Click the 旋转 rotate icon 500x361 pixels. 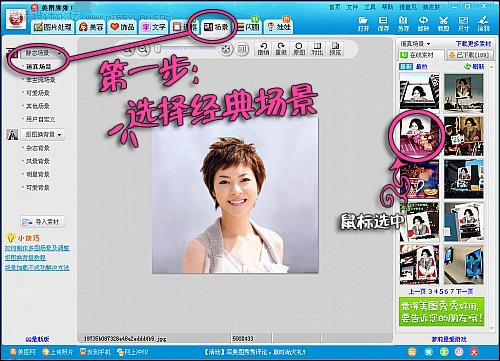pos(423,24)
